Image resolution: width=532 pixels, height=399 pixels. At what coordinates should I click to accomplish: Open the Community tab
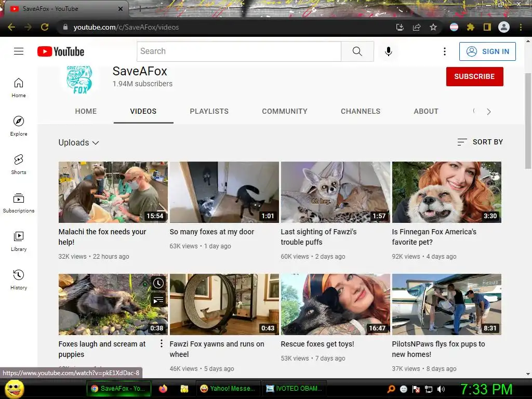pos(285,111)
